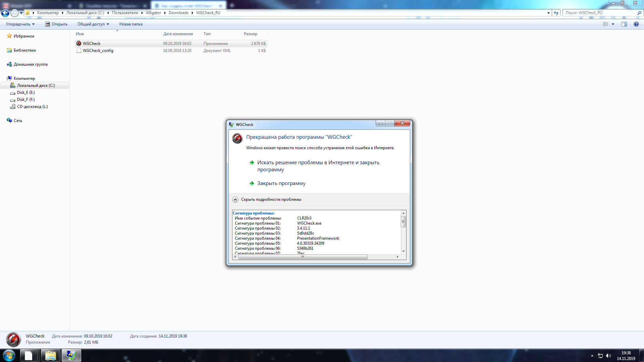644x362 pixels.
Task: Select the WGCheck_config XML file icon
Action: (x=79, y=51)
